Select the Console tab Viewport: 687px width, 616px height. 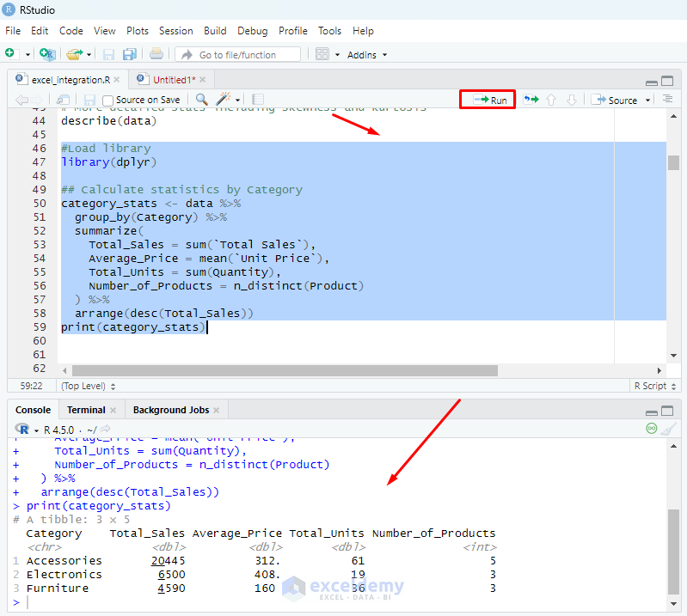pos(33,410)
